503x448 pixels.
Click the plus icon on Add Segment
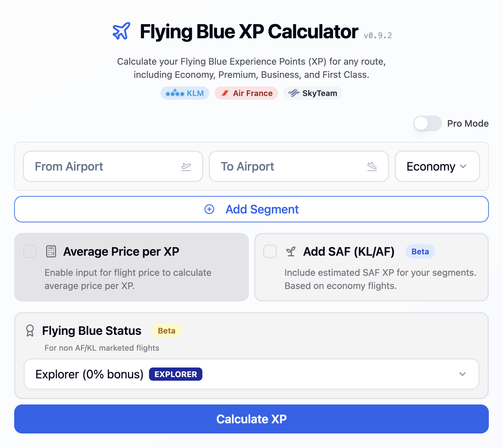click(x=209, y=209)
